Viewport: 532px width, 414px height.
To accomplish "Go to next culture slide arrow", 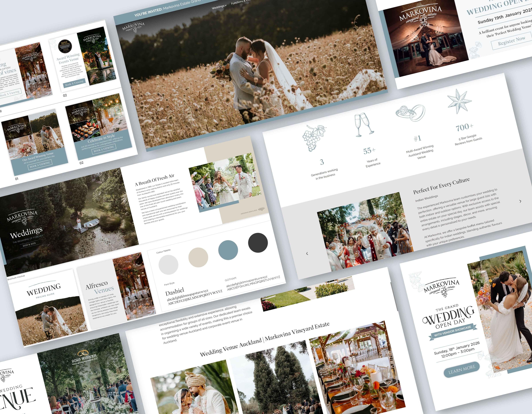I will pyautogui.click(x=520, y=201).
